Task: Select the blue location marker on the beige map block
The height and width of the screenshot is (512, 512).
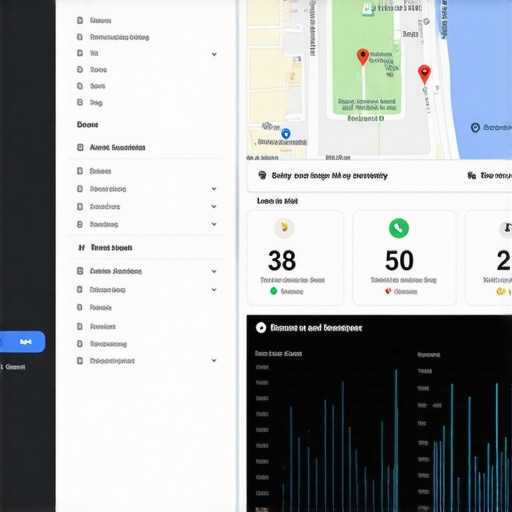Action: (286, 134)
